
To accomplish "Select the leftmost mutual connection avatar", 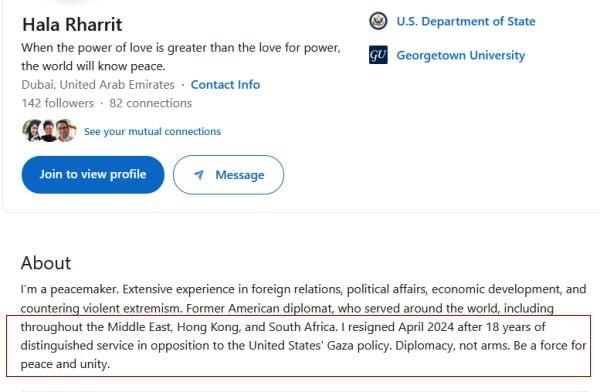I will click(x=32, y=131).
